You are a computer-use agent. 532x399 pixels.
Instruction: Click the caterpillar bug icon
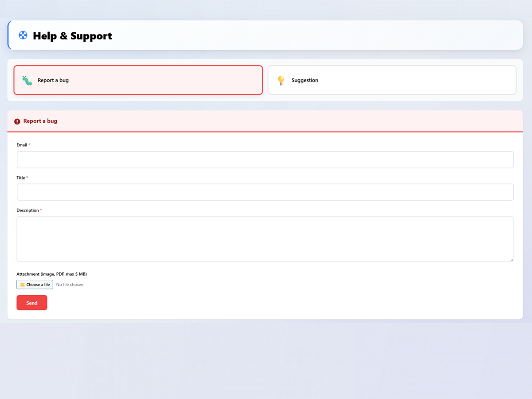[x=27, y=80]
